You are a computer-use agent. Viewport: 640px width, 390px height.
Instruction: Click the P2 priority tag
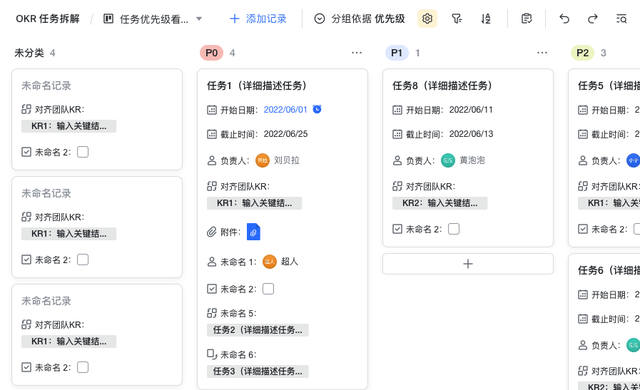[582, 53]
